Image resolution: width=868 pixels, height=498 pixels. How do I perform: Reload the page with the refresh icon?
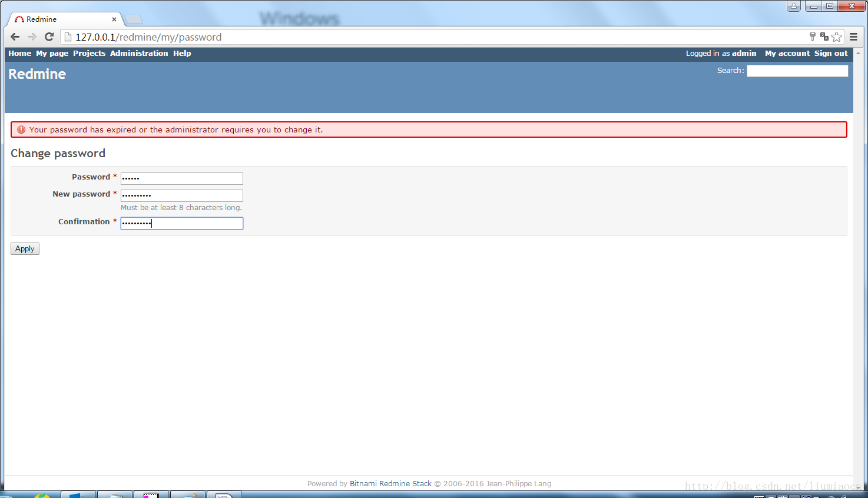tap(49, 37)
